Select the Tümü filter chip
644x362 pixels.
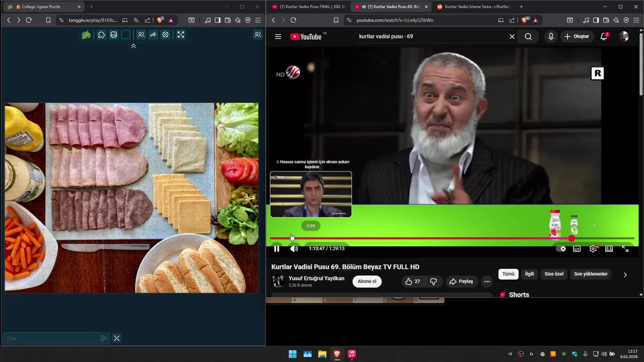tap(508, 274)
